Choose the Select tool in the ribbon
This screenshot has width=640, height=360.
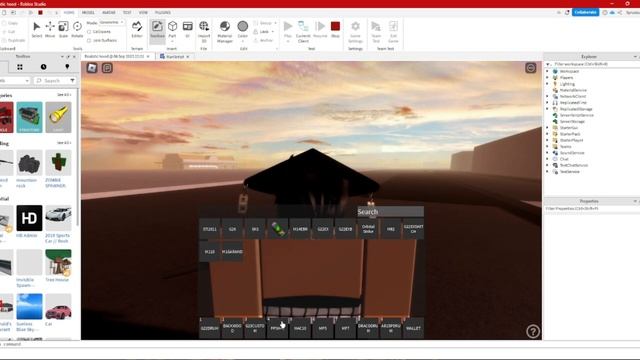point(37,29)
